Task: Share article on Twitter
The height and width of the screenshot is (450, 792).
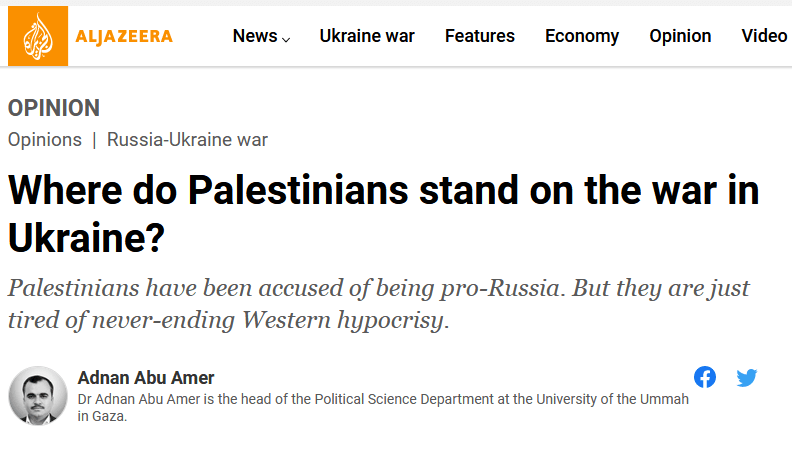Action: pyautogui.click(x=747, y=377)
